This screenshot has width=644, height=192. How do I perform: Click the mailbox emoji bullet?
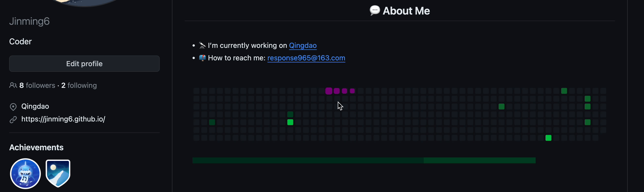pos(202,58)
